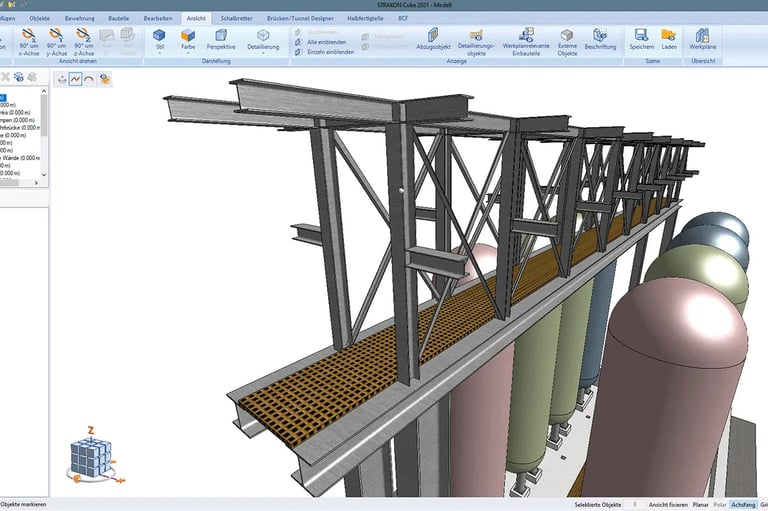
Task: Click the eye visibility icon in viewport toolbar
Action: click(x=104, y=79)
